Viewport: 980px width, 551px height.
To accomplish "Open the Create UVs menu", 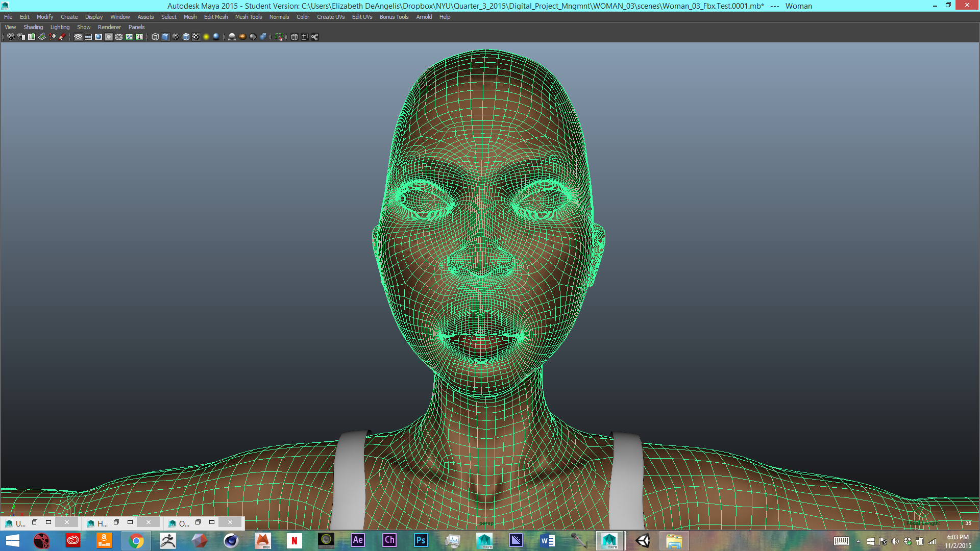I will click(x=331, y=17).
